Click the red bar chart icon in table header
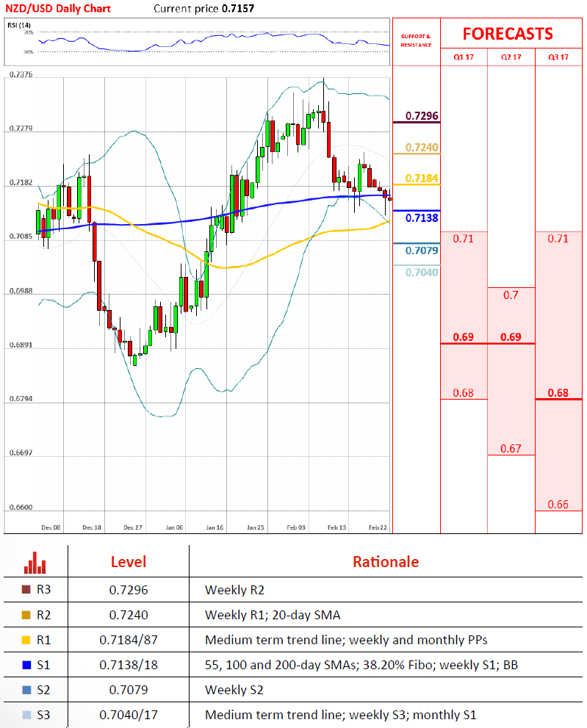The image size is (587, 728). coord(35,563)
